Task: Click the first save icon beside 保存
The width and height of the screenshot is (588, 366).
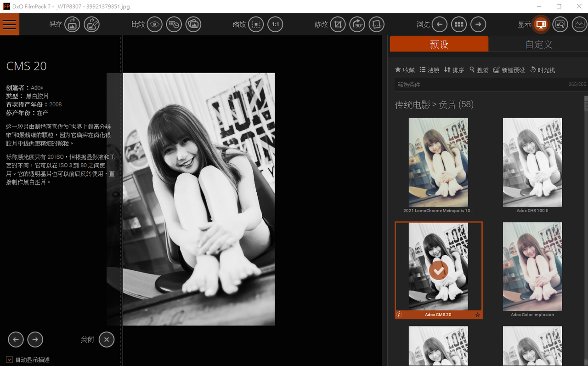Action: [x=72, y=24]
